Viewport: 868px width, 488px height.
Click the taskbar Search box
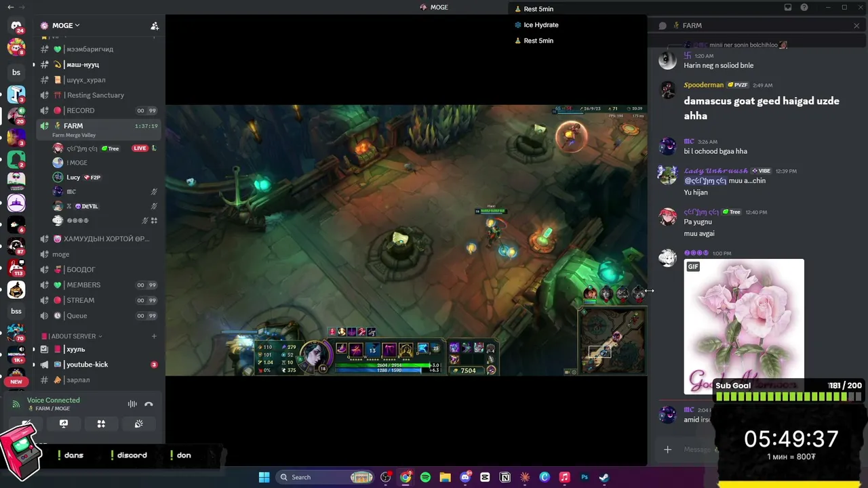click(x=326, y=477)
